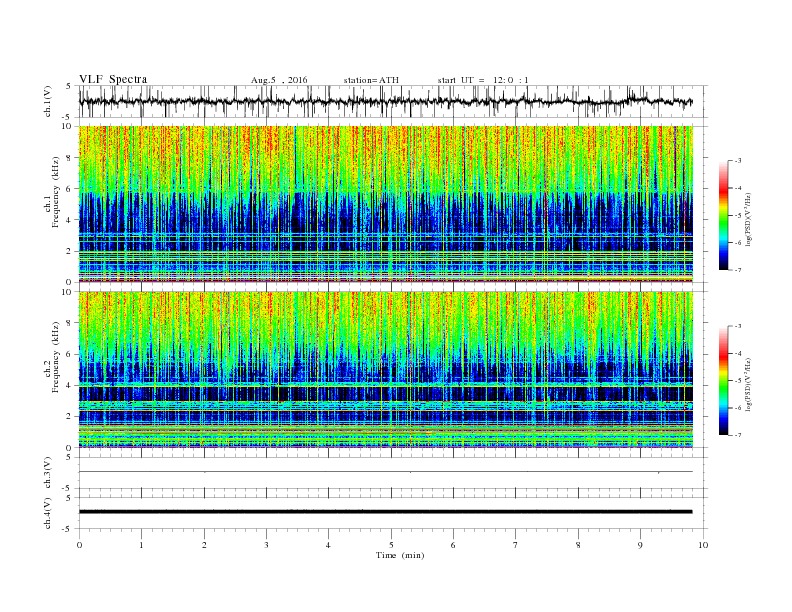Click the 'Time (min)' axis label
The width and height of the screenshot is (792, 612).
(x=400, y=555)
